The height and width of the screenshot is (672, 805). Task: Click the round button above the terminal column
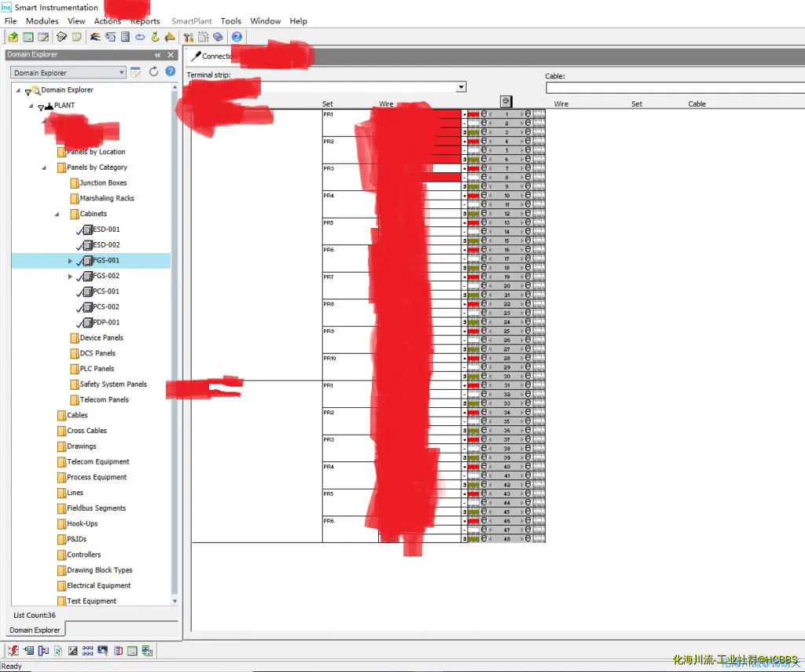505,101
